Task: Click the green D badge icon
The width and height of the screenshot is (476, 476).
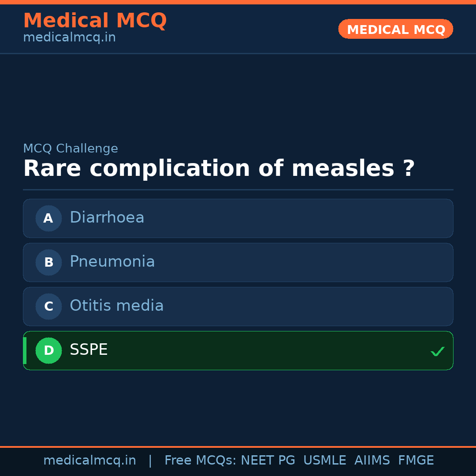Action: click(x=48, y=350)
